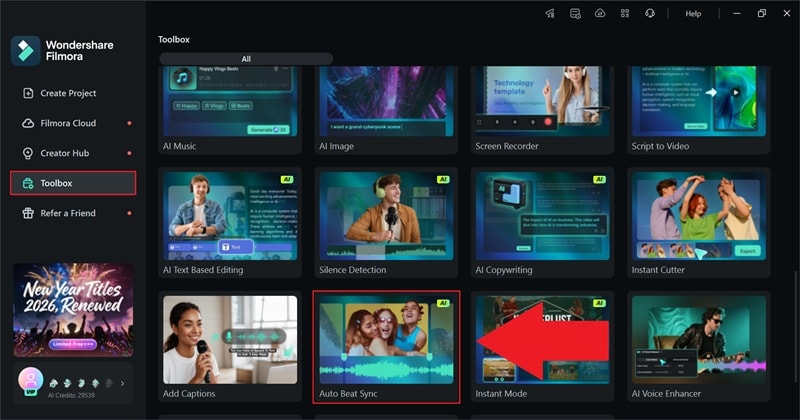This screenshot has height=420, width=800.
Task: Click the Export button in Instant Cutter preview
Action: coord(747,251)
